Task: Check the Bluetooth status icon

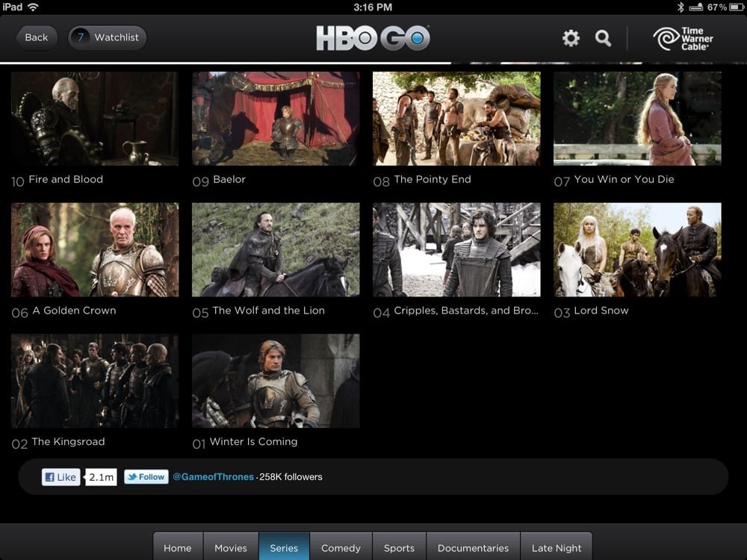Action: point(681,7)
